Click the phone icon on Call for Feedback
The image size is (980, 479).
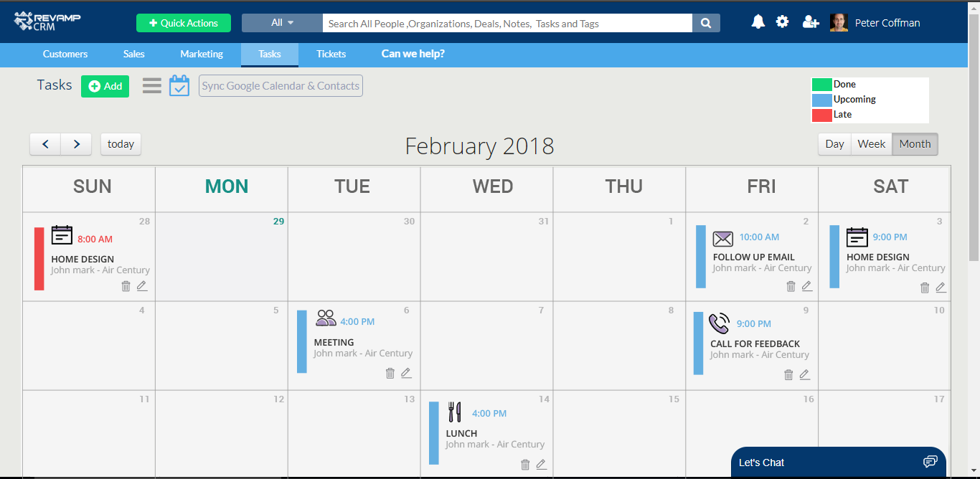click(719, 323)
